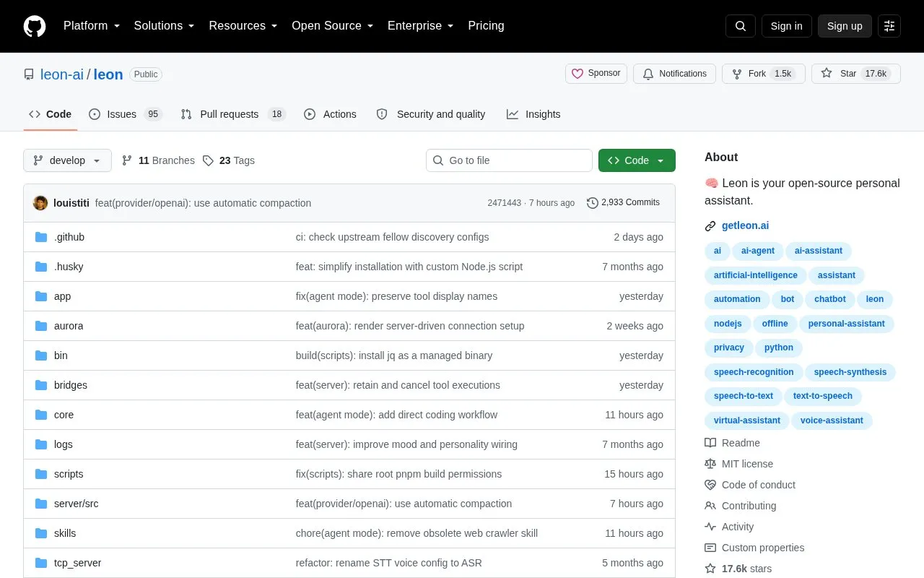Screen dimensions: 924x578
Task: Click the Sponsor button
Action: (x=596, y=74)
